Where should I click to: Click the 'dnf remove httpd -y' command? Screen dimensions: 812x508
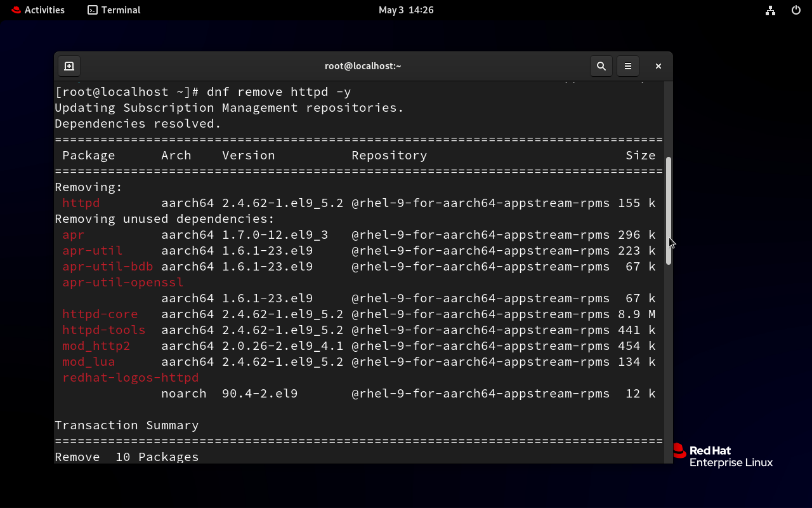(x=279, y=92)
